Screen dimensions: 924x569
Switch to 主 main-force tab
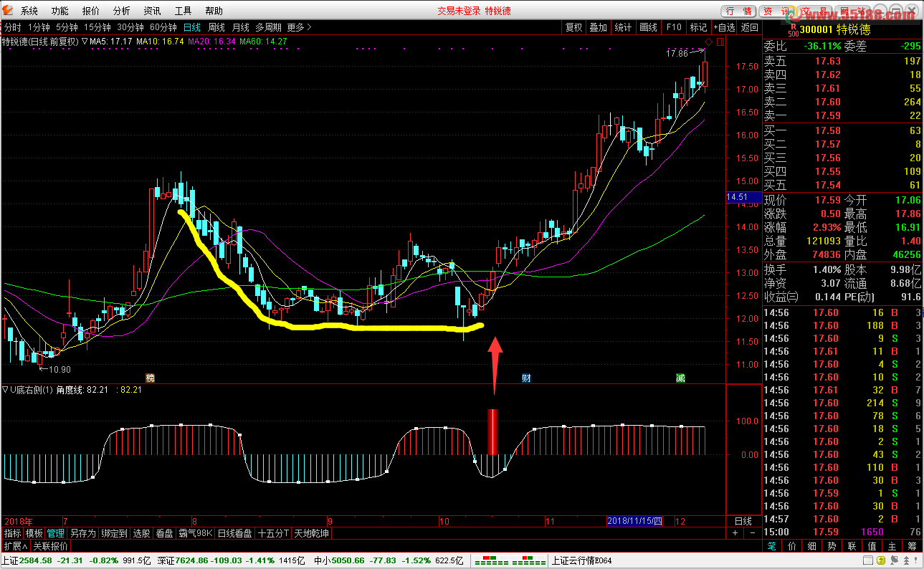892,546
